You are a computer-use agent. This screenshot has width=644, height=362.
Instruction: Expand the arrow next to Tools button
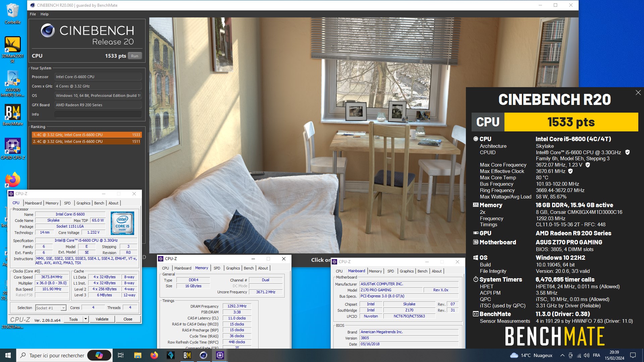coord(86,319)
